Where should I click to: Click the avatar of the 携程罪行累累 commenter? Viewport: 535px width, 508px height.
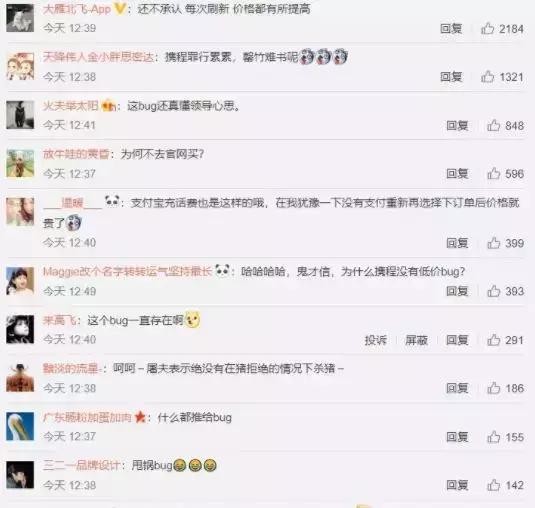click(20, 66)
